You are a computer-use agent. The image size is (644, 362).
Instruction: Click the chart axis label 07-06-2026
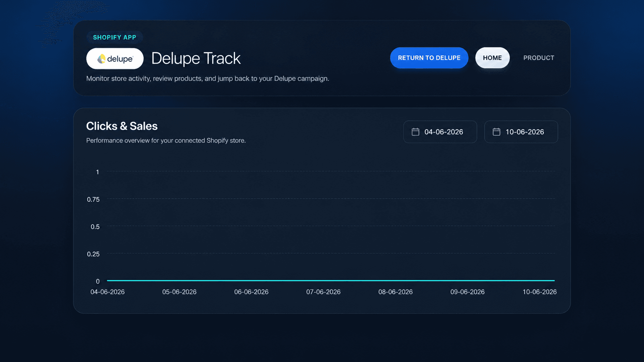click(x=323, y=292)
